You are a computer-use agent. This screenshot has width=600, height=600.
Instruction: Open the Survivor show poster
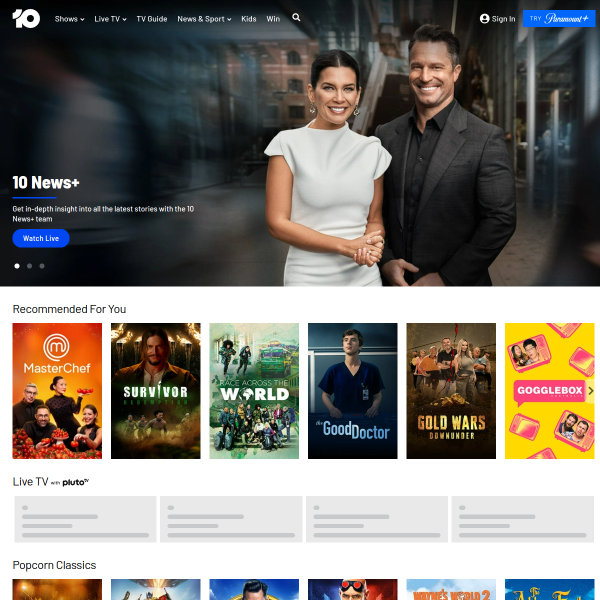coord(155,390)
